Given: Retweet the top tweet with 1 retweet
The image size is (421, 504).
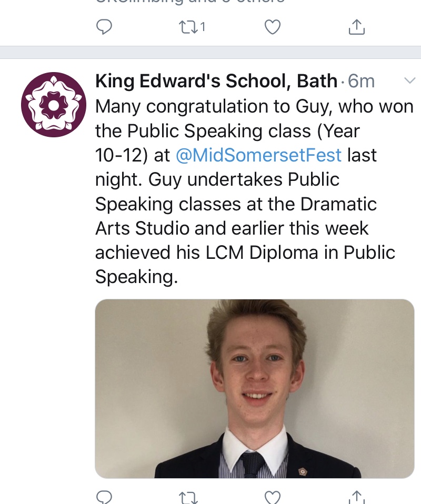Looking at the screenshot, I should point(187,26).
